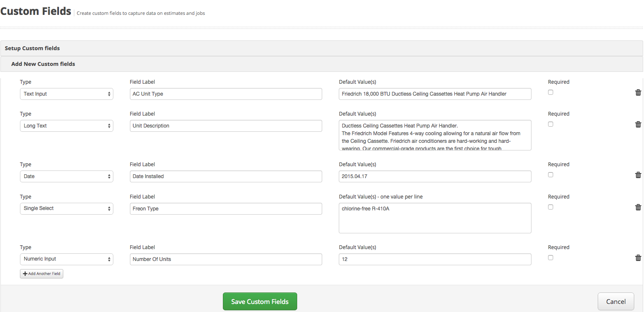Toggle Required checkbox for Unit Description

pyautogui.click(x=551, y=124)
